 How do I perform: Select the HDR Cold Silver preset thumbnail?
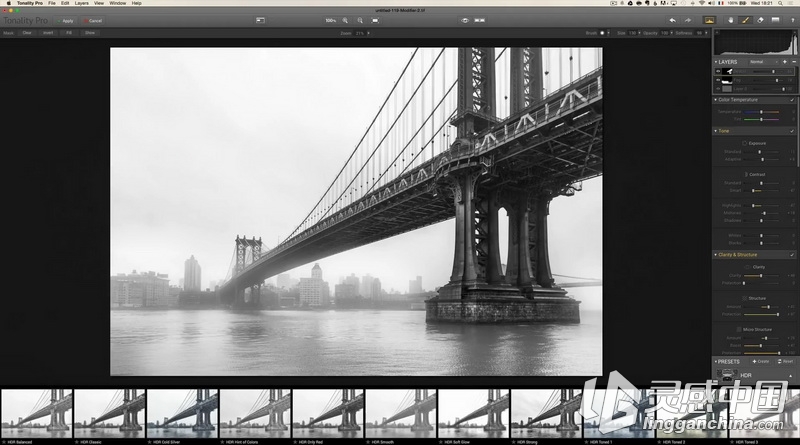[x=182, y=414]
